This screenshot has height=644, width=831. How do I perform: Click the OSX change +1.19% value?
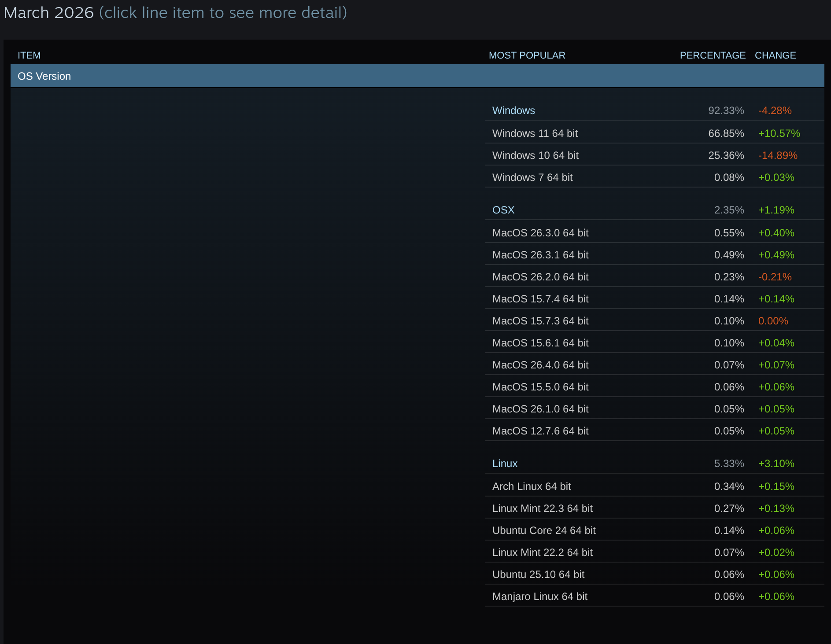[x=776, y=210]
